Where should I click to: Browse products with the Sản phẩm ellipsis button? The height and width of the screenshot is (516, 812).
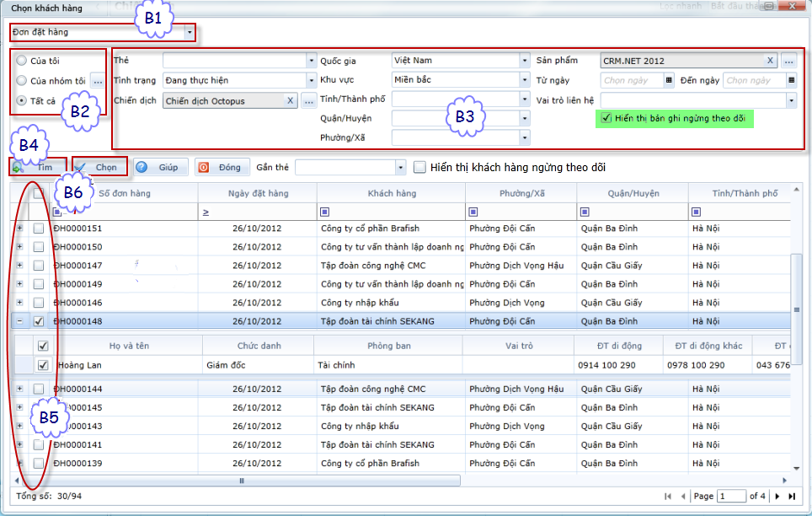[788, 61]
